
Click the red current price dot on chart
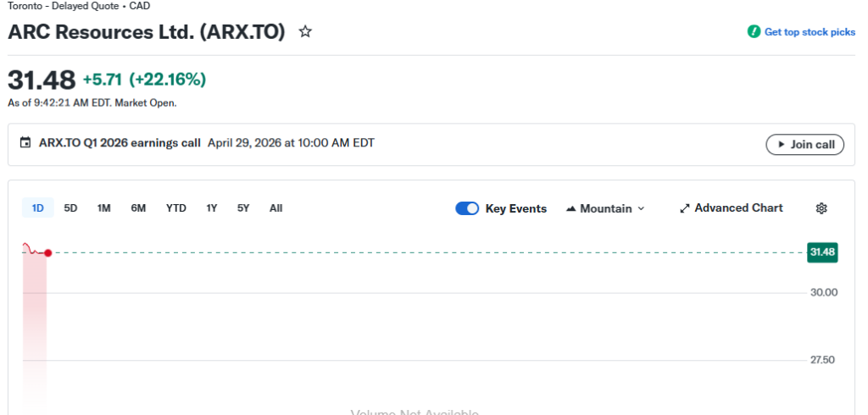pos(48,253)
